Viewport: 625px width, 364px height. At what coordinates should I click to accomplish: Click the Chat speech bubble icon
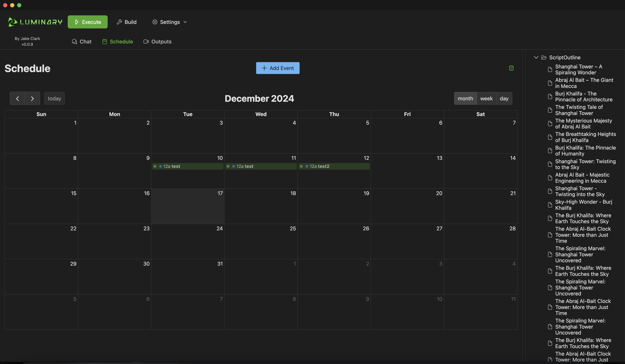74,41
